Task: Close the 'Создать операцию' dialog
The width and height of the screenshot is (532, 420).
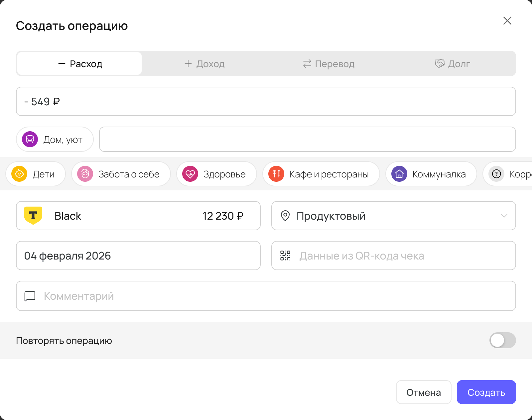Action: point(507,21)
